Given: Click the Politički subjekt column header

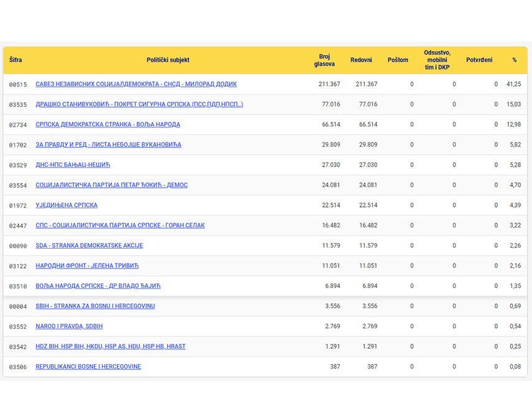Looking at the screenshot, I should (x=168, y=60).
